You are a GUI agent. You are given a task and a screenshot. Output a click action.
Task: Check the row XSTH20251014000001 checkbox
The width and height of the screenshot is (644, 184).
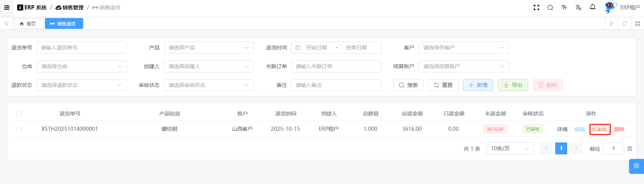coord(19,129)
